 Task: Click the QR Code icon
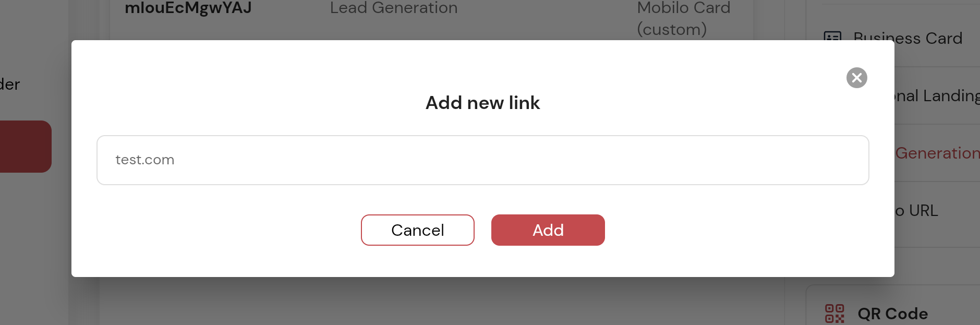click(x=834, y=314)
